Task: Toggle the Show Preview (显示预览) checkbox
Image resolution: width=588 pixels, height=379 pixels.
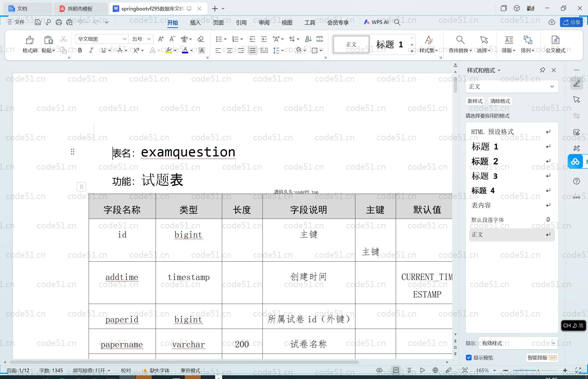Action: click(x=469, y=358)
